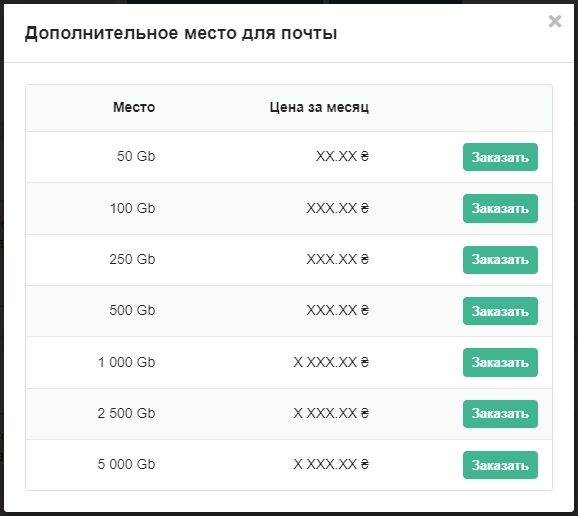Order the 2 500 Gb mail storage plan

(x=500, y=414)
